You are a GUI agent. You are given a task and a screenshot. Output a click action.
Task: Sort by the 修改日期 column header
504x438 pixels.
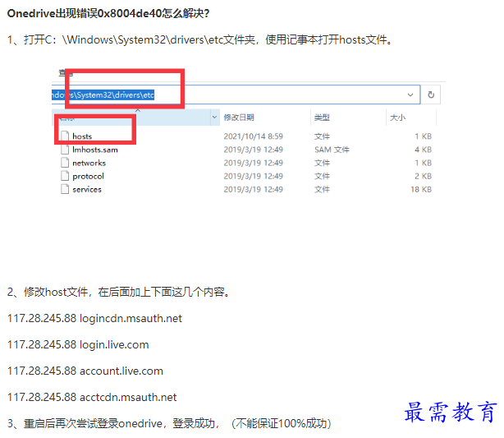click(239, 118)
